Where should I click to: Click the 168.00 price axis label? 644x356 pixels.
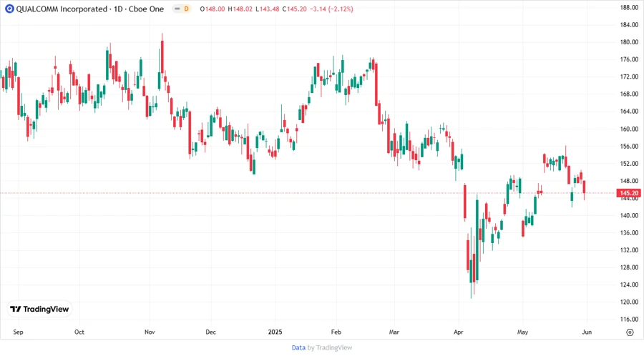629,94
